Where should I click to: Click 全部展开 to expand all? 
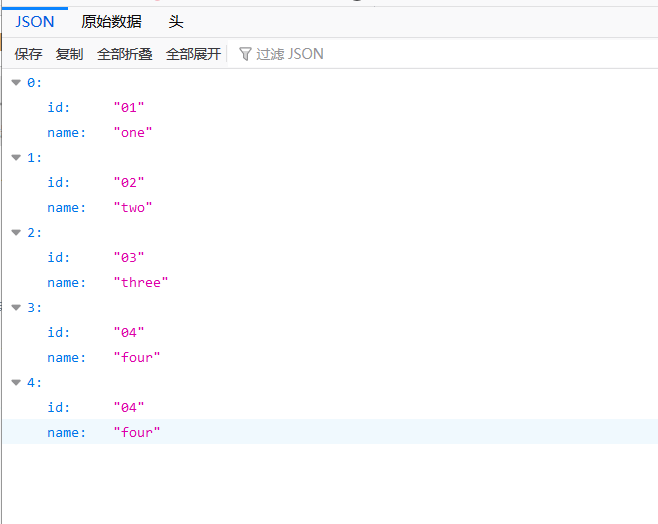(x=193, y=54)
